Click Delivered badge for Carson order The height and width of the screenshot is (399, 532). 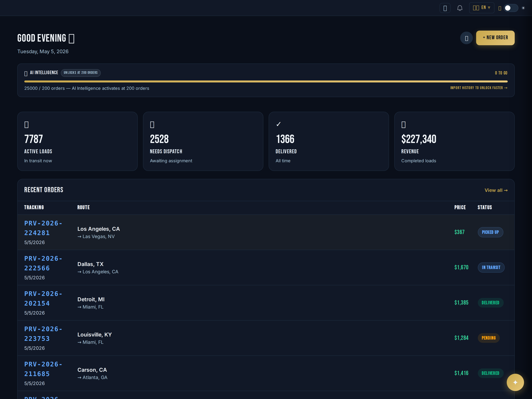pyautogui.click(x=490, y=373)
